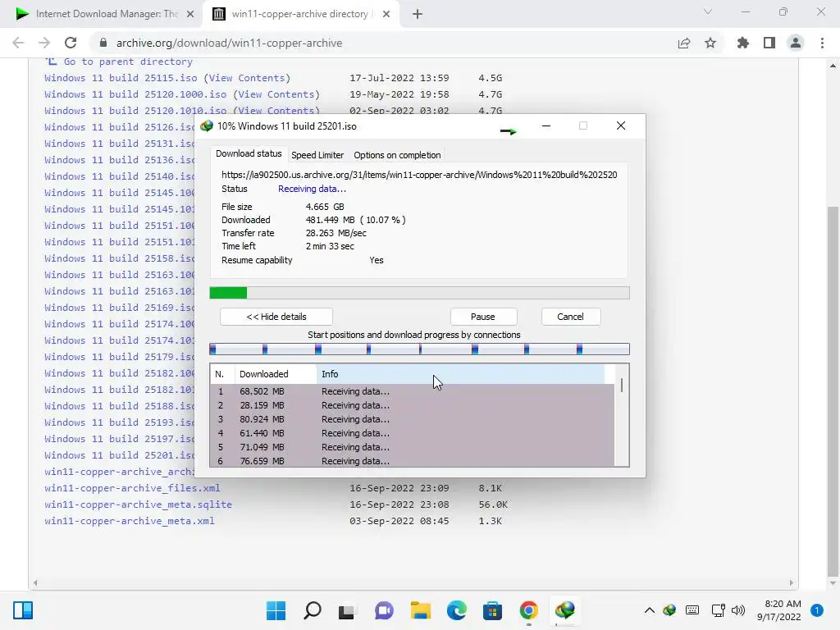
Task: Open Microsoft Edge from taskbar
Action: pos(456,610)
